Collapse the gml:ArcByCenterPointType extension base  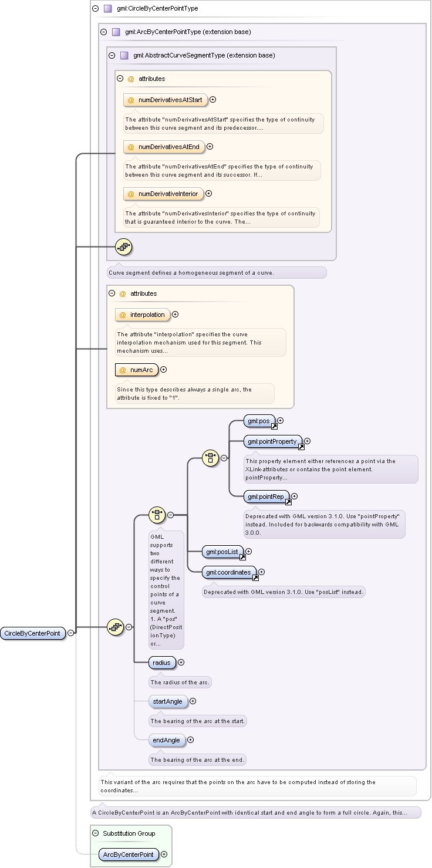(x=103, y=32)
